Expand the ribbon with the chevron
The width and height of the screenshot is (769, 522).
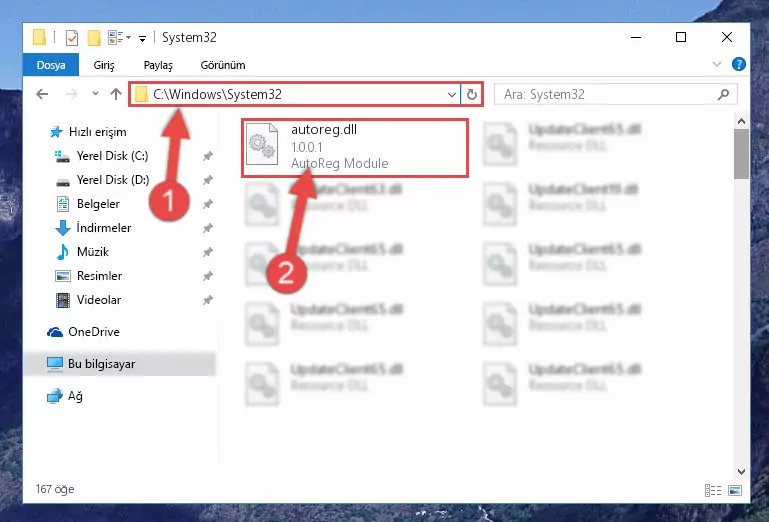717,64
